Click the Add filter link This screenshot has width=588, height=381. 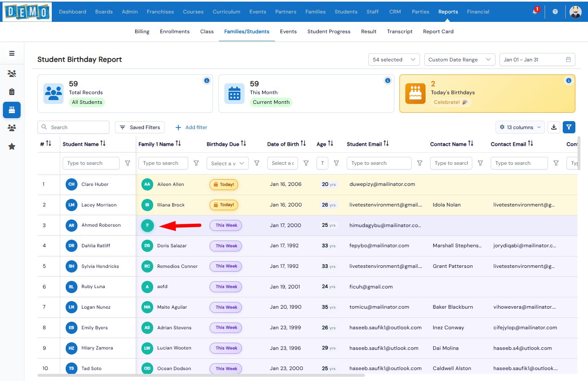192,127
